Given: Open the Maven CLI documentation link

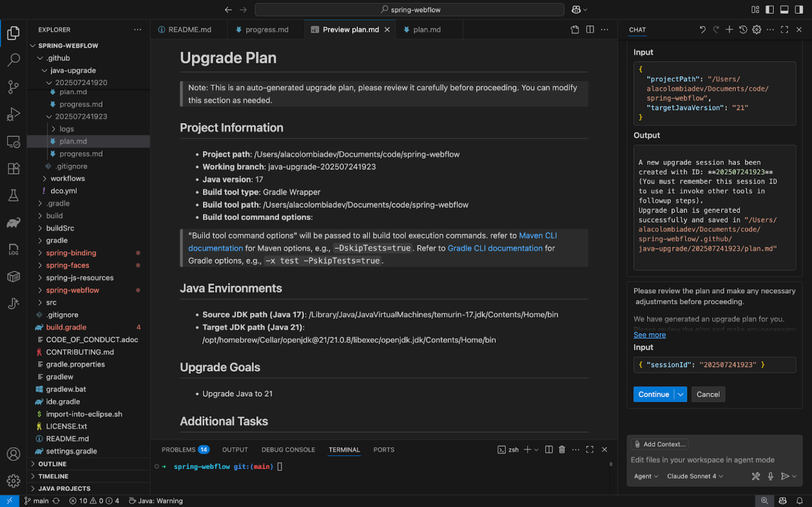Looking at the screenshot, I should (537, 235).
